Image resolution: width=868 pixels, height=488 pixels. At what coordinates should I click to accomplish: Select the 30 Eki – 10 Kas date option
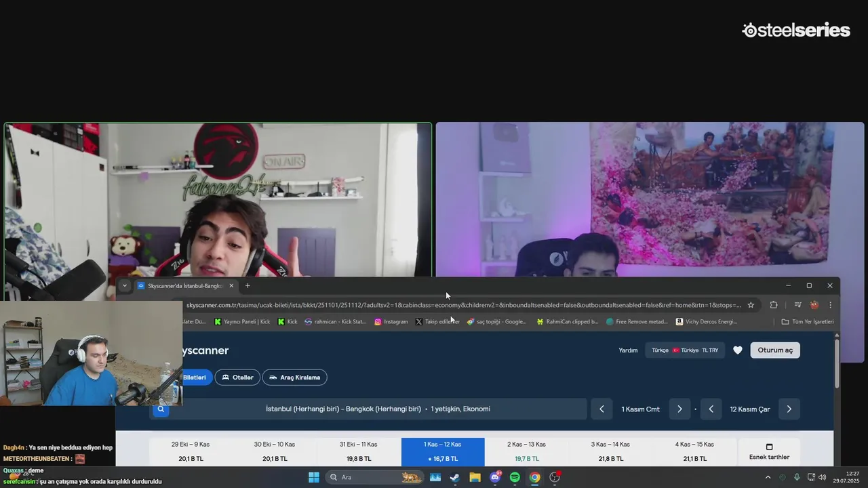pos(275,451)
